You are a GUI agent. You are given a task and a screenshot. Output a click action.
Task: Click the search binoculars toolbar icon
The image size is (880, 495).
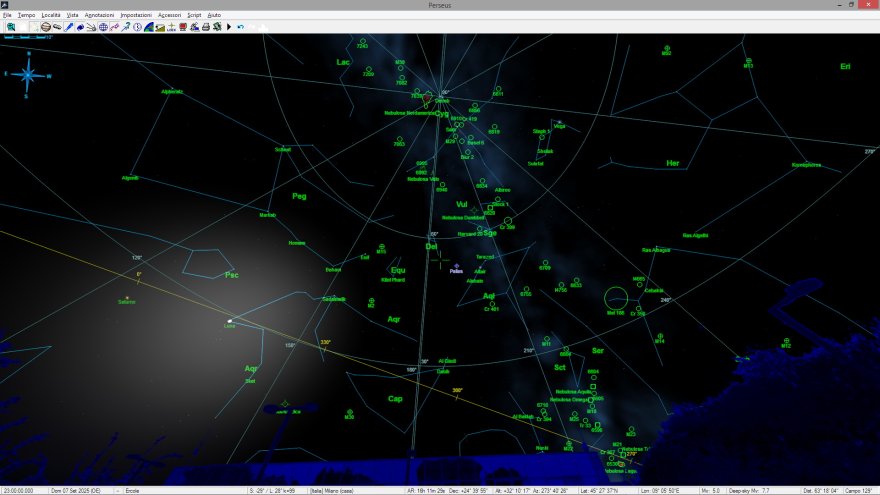coord(11,26)
